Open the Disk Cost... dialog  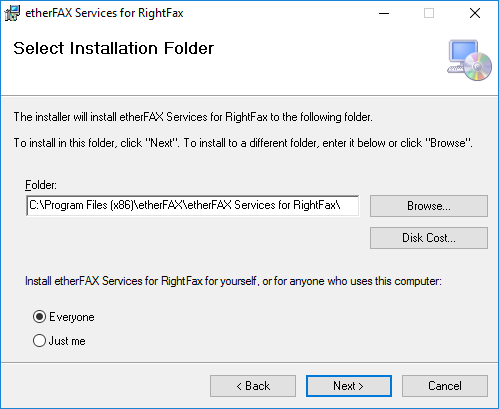tap(429, 238)
